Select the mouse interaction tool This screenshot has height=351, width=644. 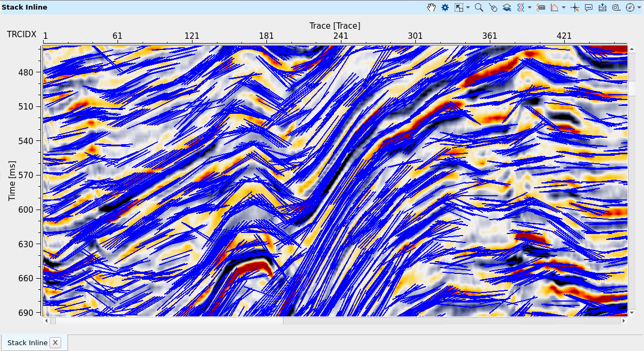tap(493, 7)
